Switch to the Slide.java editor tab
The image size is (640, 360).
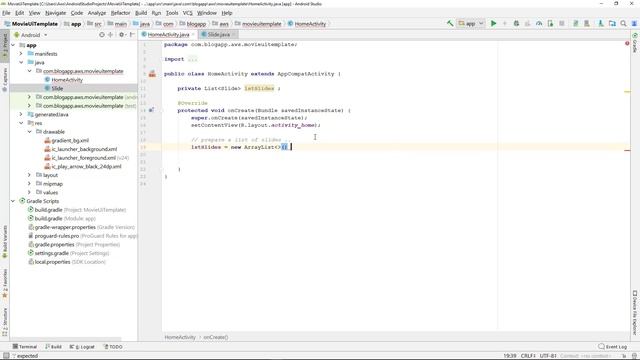pos(218,35)
